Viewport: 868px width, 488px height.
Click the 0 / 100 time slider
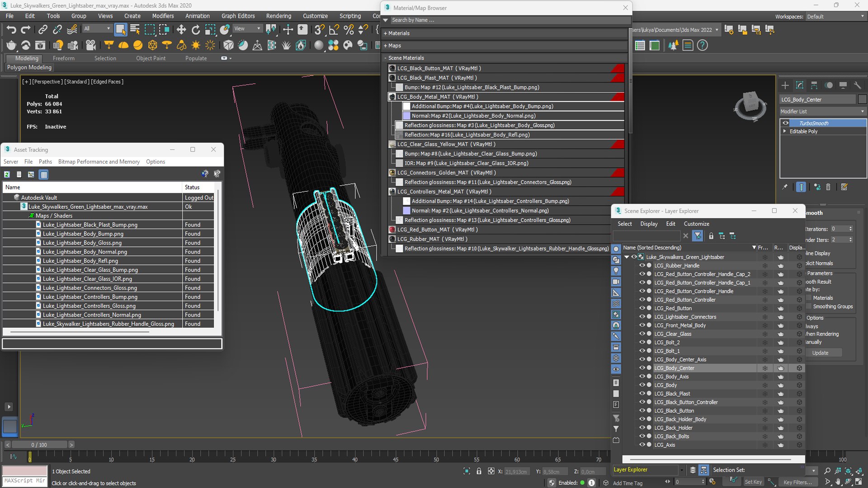tap(39, 445)
